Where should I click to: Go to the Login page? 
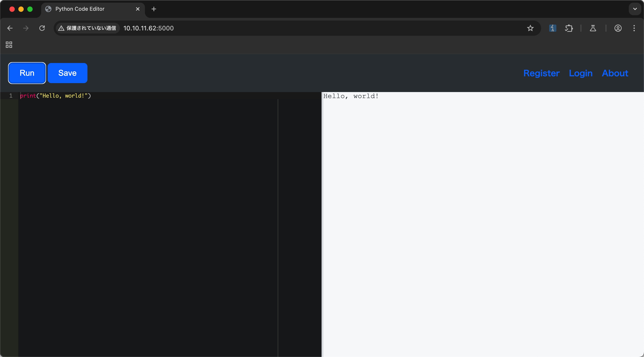[x=580, y=73]
